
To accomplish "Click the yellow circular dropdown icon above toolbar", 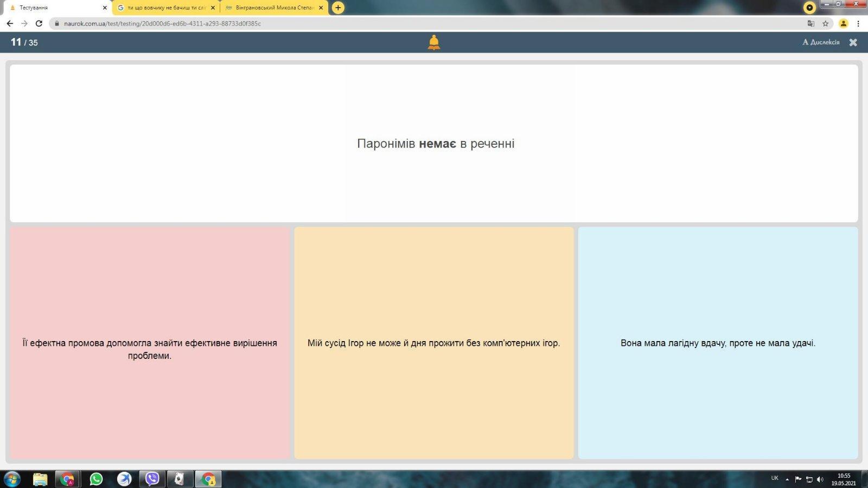I will coord(809,8).
